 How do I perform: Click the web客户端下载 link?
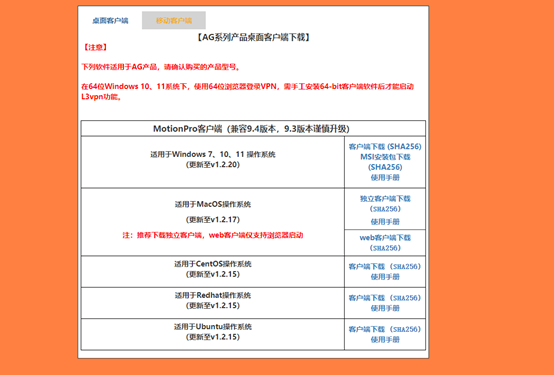385,238
